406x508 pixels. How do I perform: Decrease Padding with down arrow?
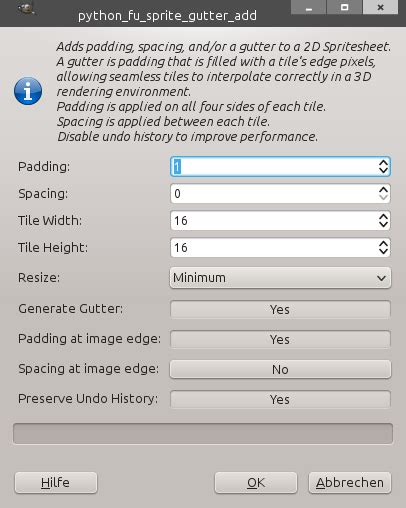(x=383, y=171)
